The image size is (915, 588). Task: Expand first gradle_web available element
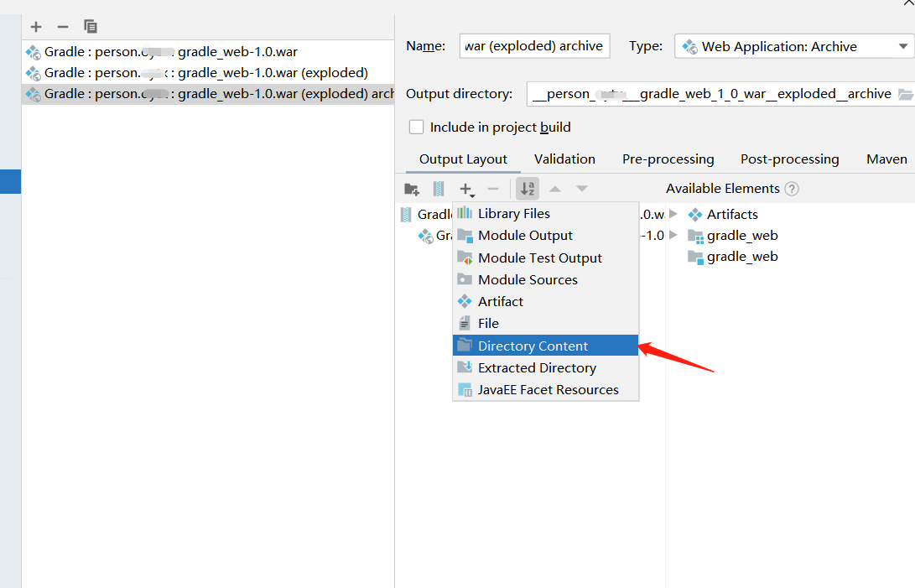click(673, 236)
